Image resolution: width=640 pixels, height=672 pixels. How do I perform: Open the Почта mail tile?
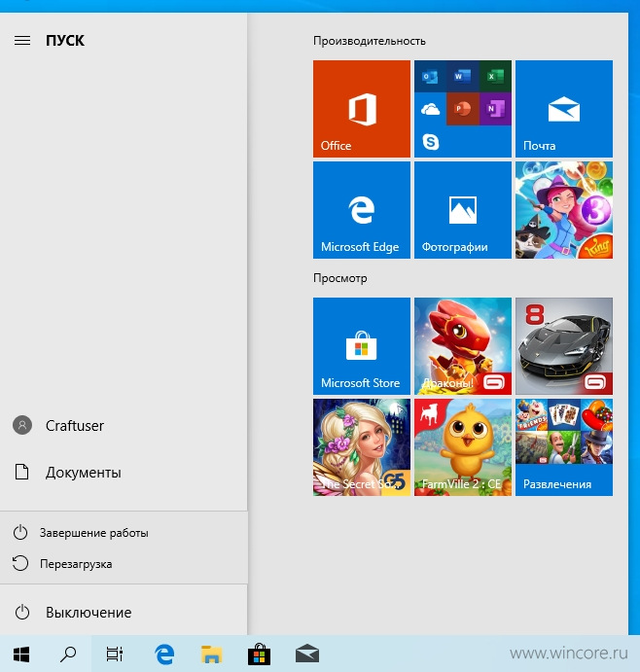[564, 109]
